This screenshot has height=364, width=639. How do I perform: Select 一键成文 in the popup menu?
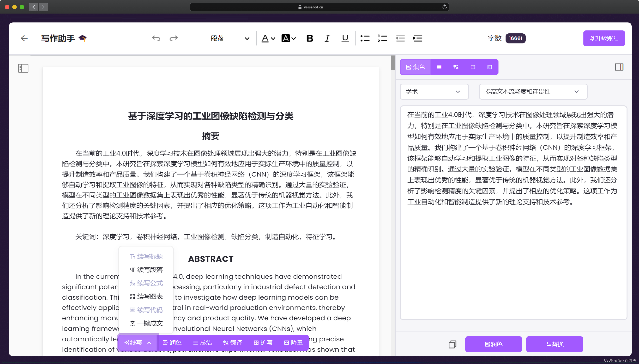pos(146,323)
